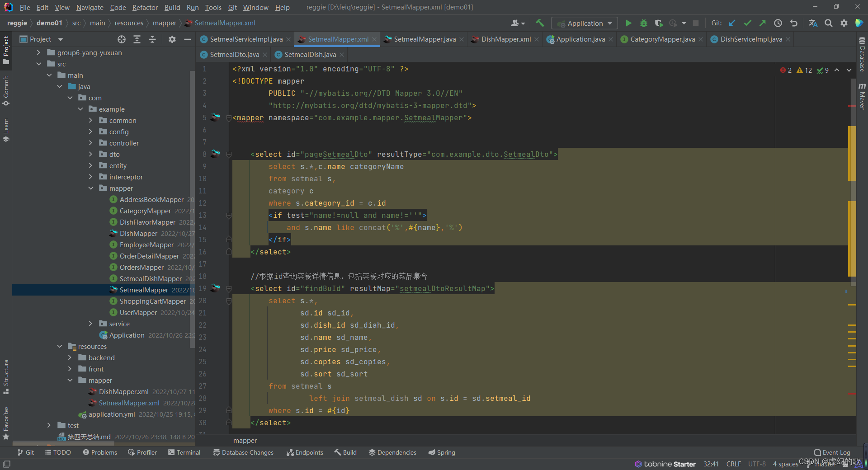Go to previous highlighted error arrow
868x470 pixels.
click(x=837, y=70)
